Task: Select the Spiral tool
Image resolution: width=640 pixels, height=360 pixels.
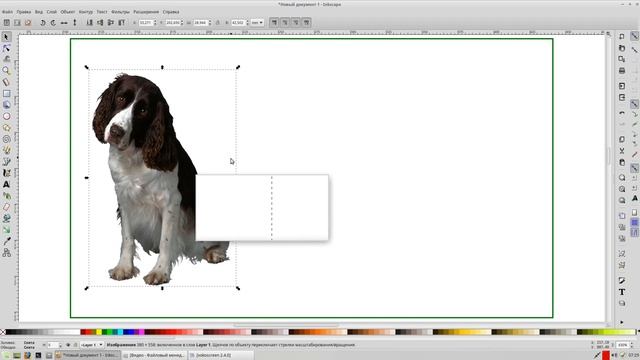Action: click(x=7, y=139)
